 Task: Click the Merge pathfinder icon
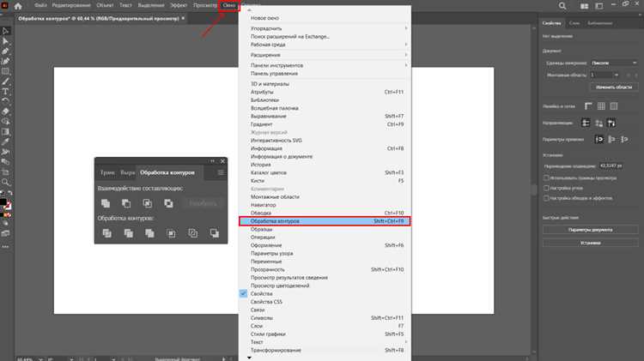click(x=149, y=233)
